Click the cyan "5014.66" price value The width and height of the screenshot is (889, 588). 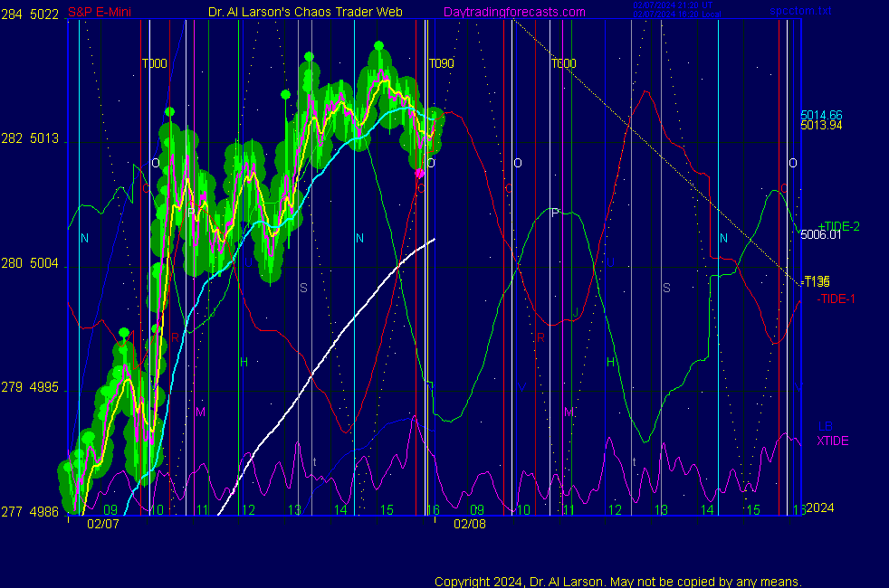821,115
